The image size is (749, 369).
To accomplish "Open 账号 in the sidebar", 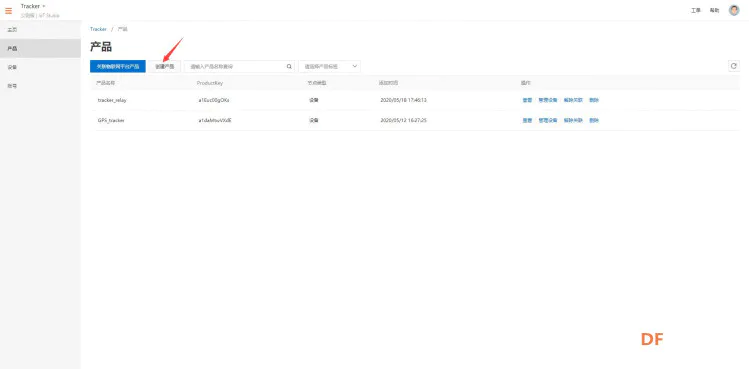I will point(12,86).
